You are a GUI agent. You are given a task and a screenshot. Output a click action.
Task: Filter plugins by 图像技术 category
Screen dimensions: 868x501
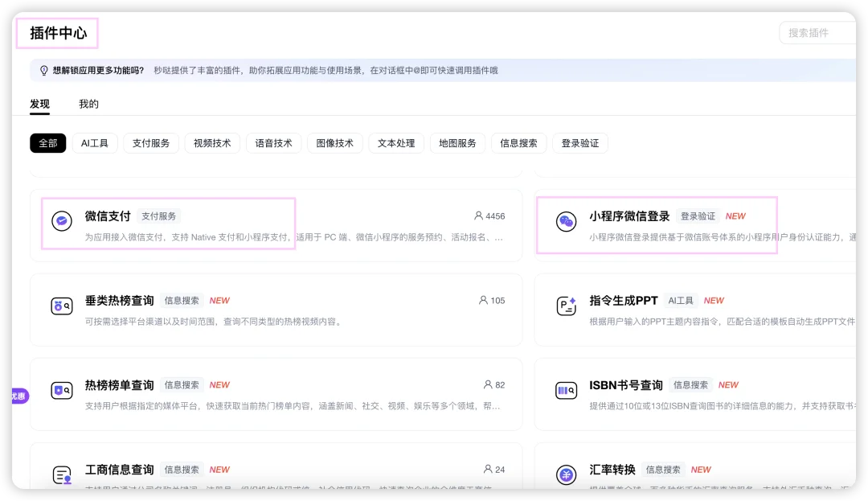click(x=334, y=143)
